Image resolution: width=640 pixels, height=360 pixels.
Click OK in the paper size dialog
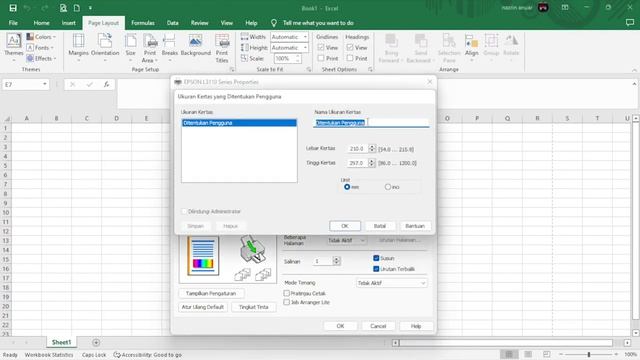[x=345, y=226]
